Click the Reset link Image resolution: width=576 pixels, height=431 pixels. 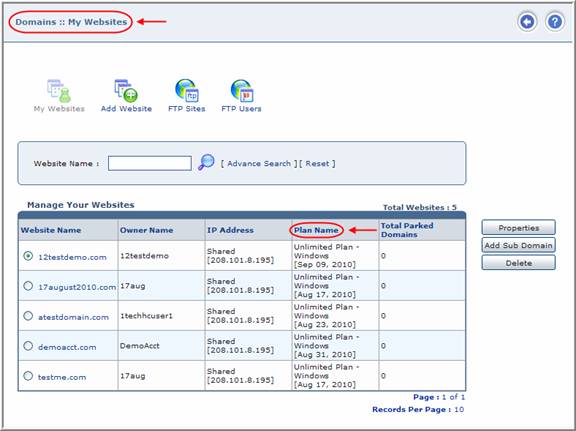pos(317,164)
